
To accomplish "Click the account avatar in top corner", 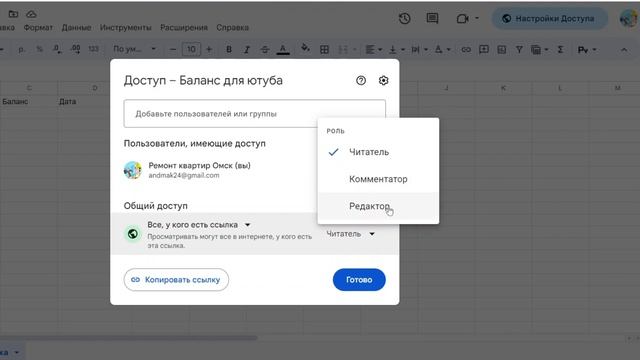I will [629, 19].
